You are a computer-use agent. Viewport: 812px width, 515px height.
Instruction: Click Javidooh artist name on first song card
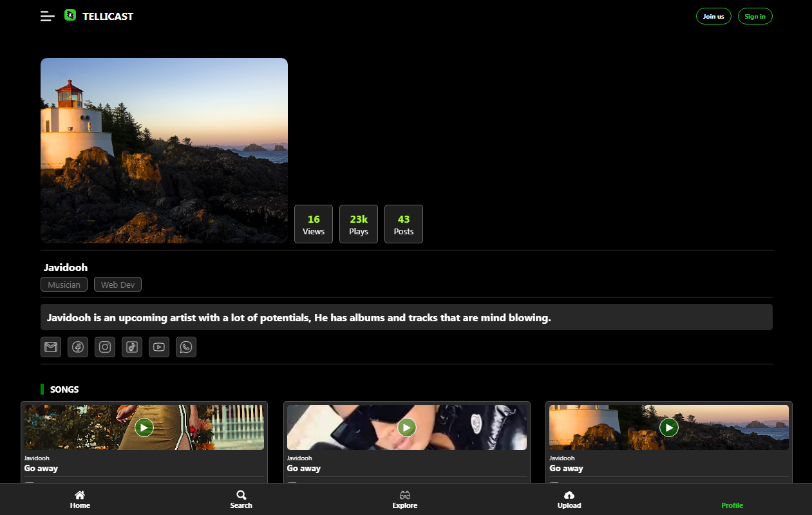click(37, 458)
